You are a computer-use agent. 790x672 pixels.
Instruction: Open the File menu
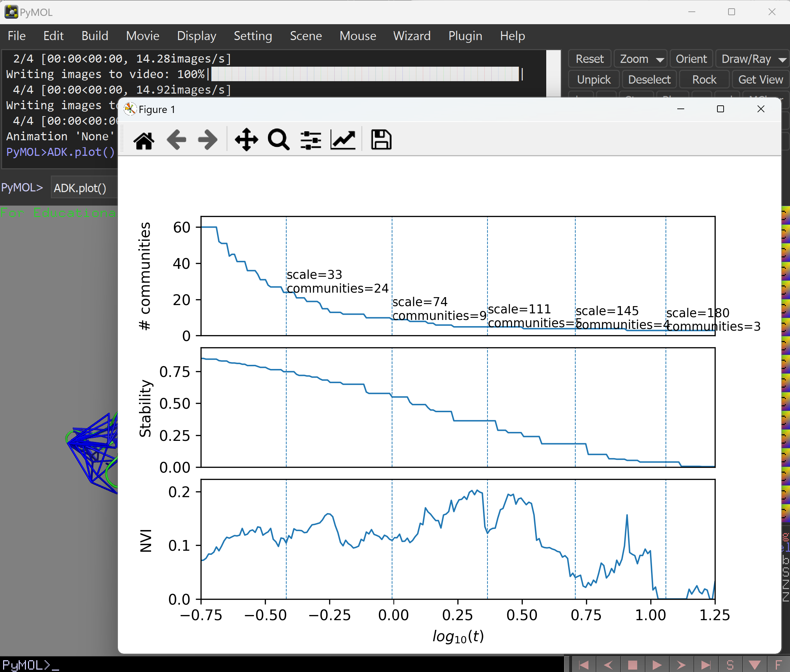(x=17, y=36)
